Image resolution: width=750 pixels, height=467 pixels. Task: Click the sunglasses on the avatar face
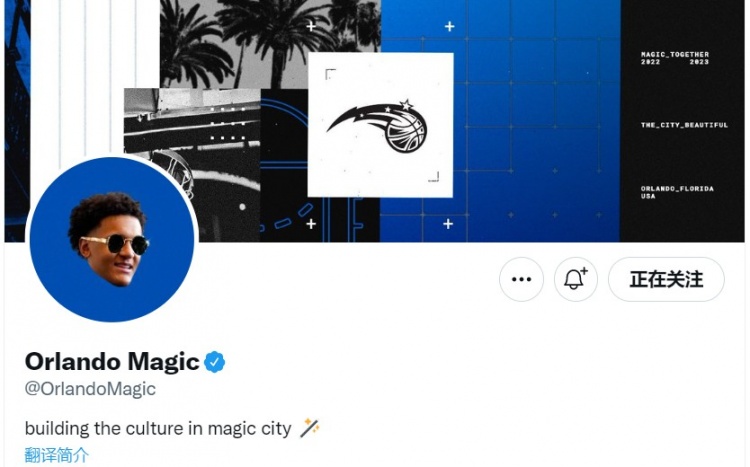pos(116,244)
